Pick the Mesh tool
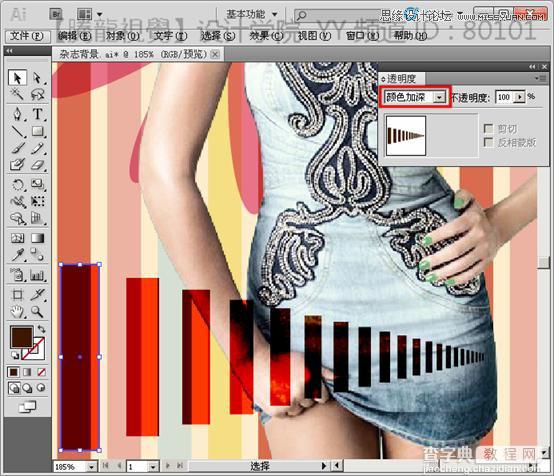 click(x=17, y=238)
